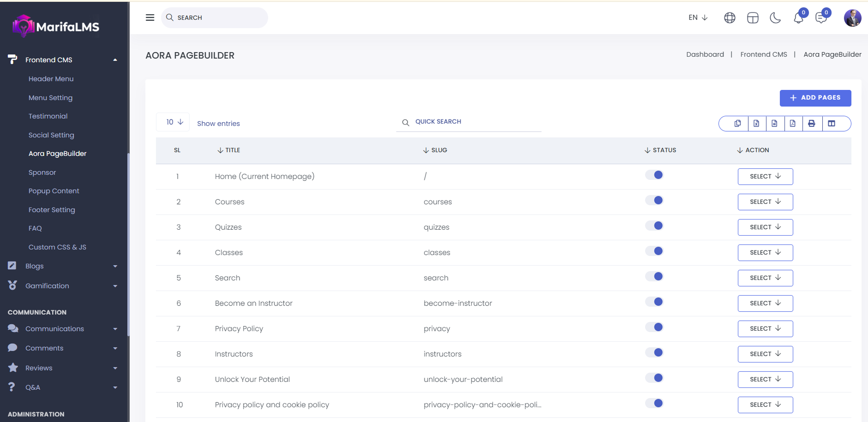Viewport: 868px width, 422px height.
Task: Open Footer Setting in the sidebar
Action: pyautogui.click(x=52, y=210)
